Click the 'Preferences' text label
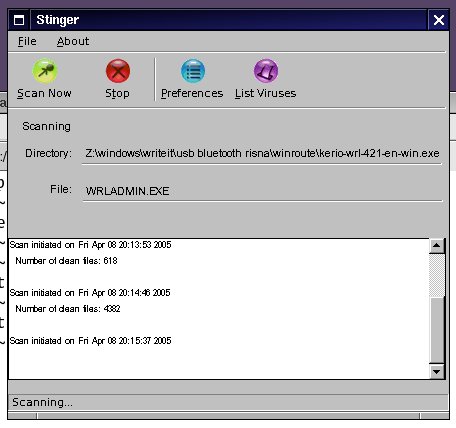The height and width of the screenshot is (428, 456). coord(192,93)
